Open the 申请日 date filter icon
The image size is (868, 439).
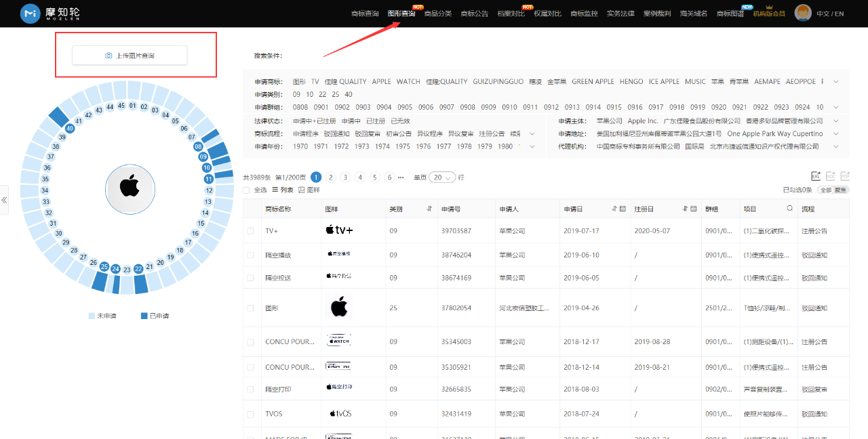click(x=623, y=209)
